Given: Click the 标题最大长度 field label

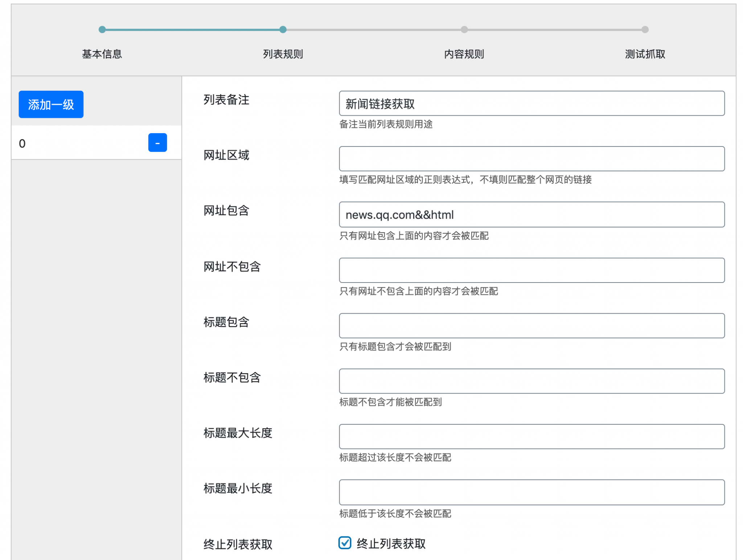Looking at the screenshot, I should click(x=238, y=433).
